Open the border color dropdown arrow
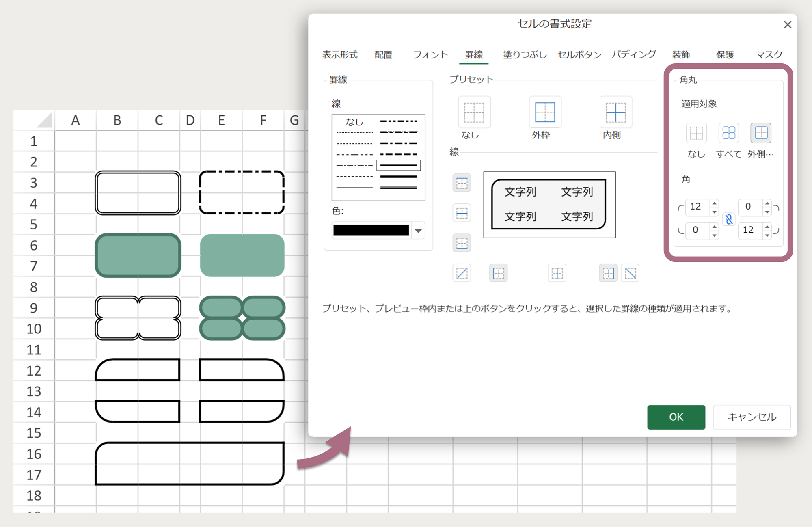Image resolution: width=812 pixels, height=527 pixels. pyautogui.click(x=418, y=231)
